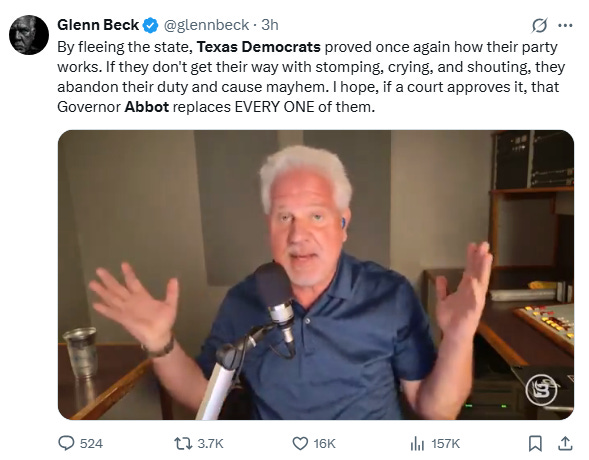
Task: Open Glenn Beck's profile avatar
Action: [29, 35]
